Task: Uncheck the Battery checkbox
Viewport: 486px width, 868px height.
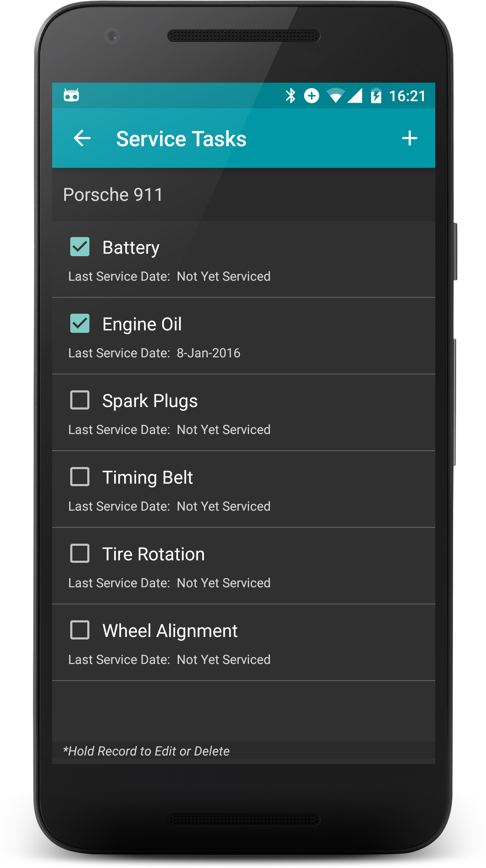Action: [80, 247]
